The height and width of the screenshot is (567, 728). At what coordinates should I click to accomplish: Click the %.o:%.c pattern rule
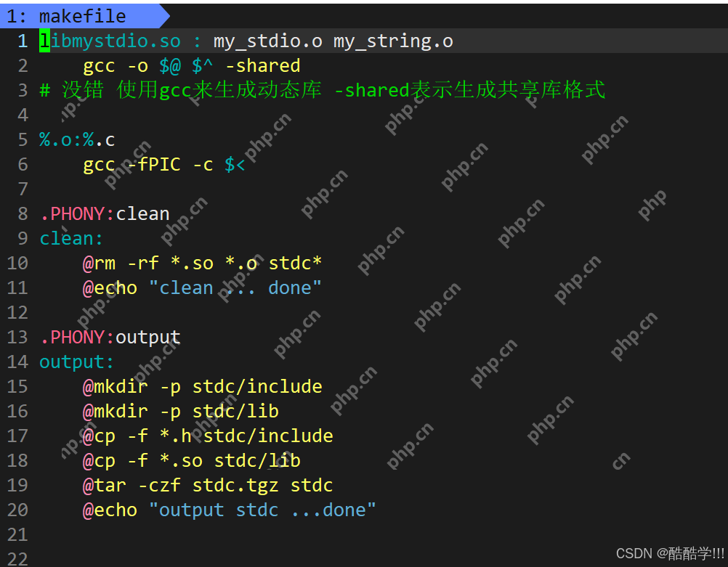pyautogui.click(x=77, y=139)
